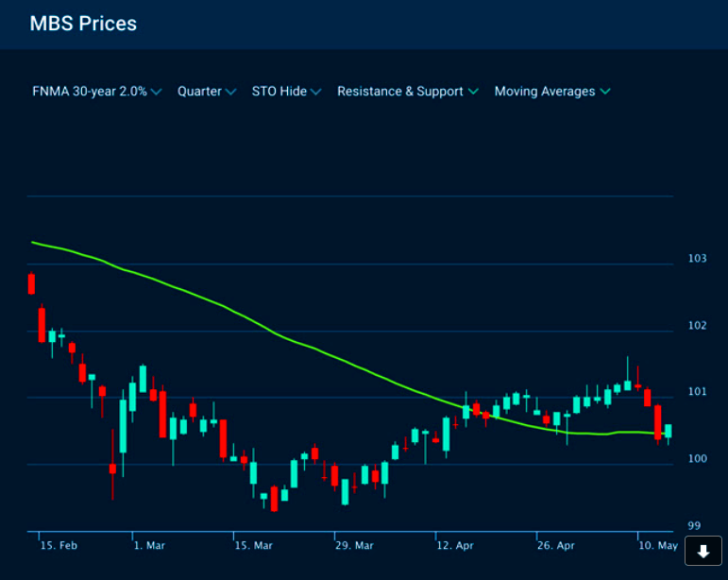Click the 99 price axis label

click(694, 526)
